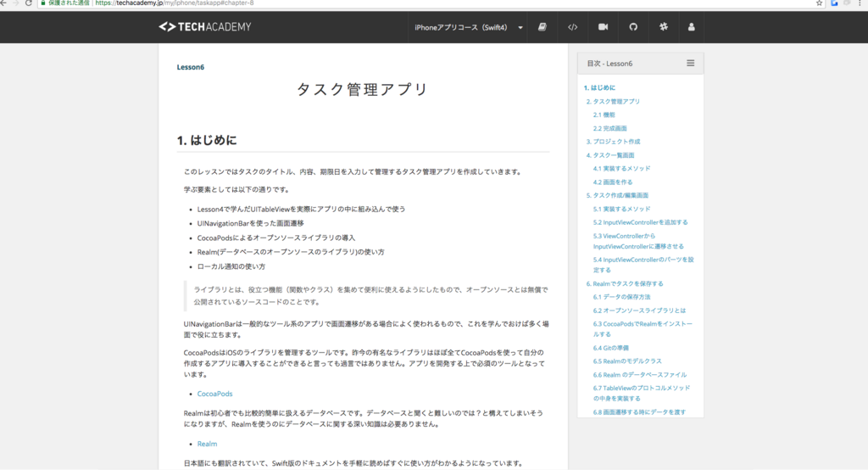The width and height of the screenshot is (868, 470).
Task: Jump to 6.5 Realmのモデルクラス
Action: pyautogui.click(x=627, y=361)
